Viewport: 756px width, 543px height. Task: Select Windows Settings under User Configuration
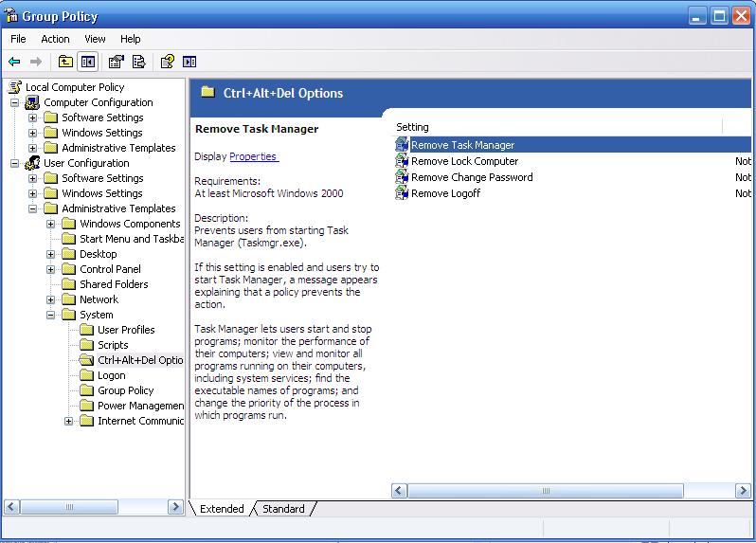[102, 193]
